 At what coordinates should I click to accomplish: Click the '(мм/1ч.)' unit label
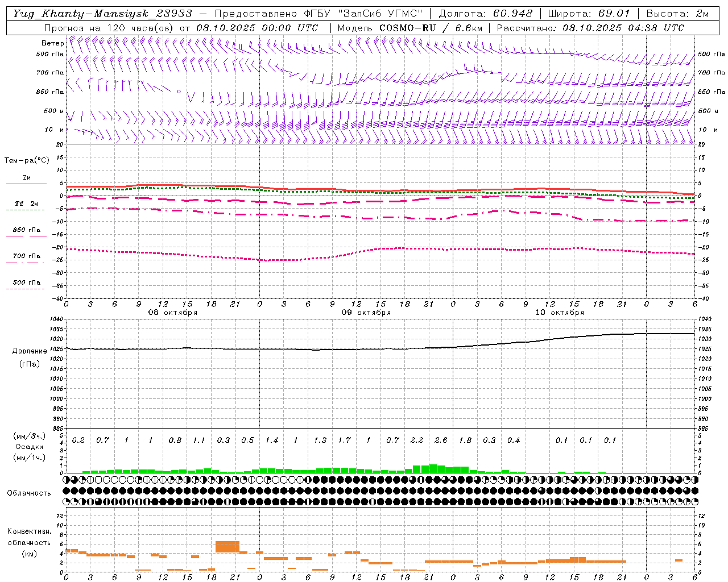(x=30, y=458)
